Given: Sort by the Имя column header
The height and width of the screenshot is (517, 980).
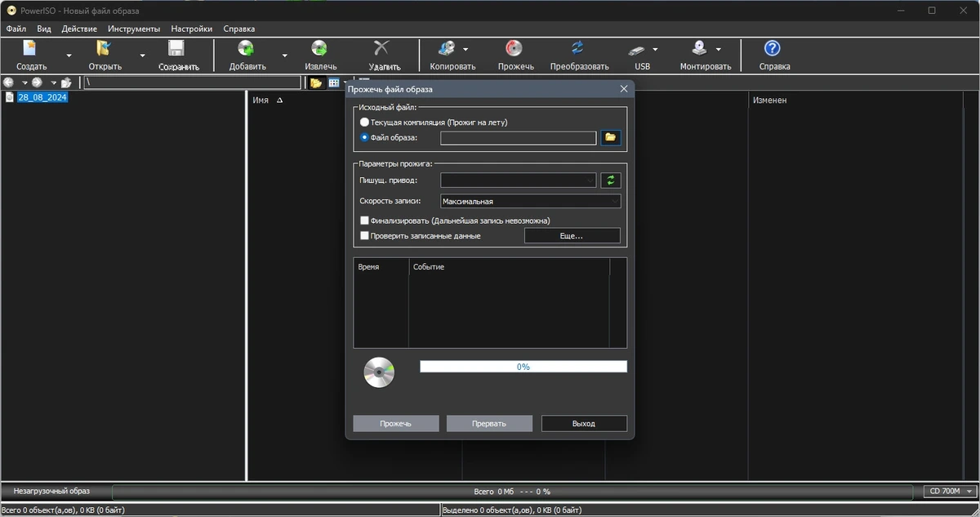Looking at the screenshot, I should 261,100.
